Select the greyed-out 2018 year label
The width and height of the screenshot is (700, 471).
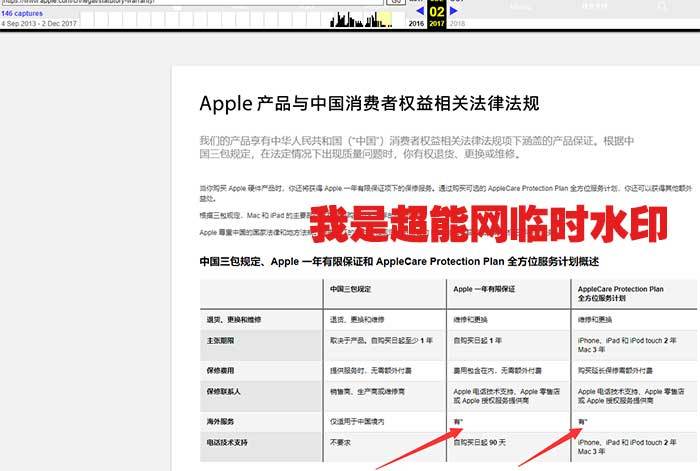(x=457, y=23)
